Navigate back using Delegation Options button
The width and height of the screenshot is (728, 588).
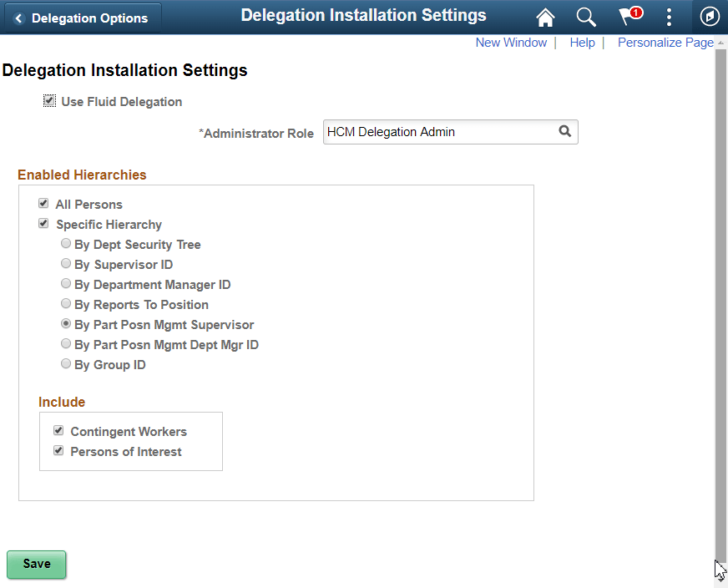tap(82, 17)
